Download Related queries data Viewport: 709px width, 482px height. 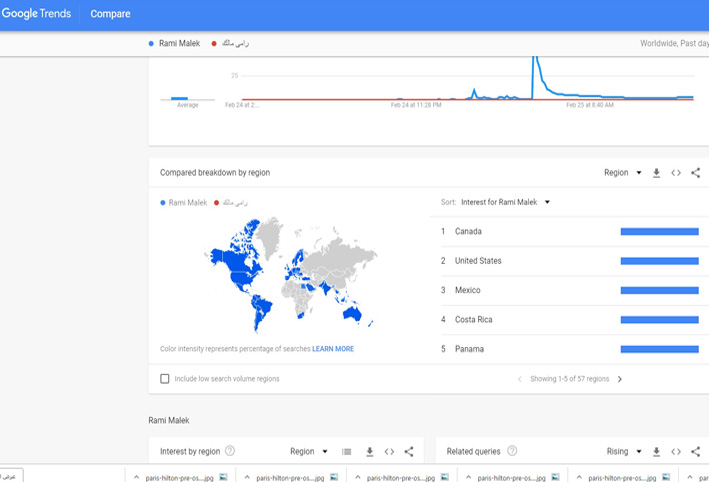(657, 451)
